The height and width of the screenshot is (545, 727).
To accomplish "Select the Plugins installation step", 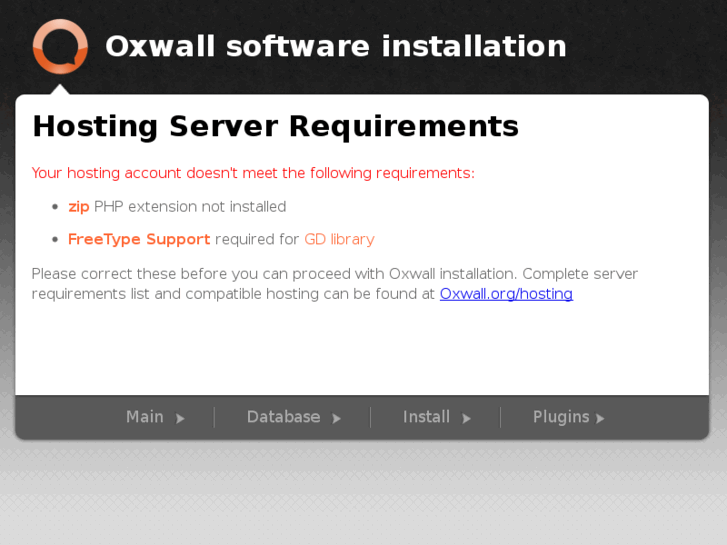I will coord(561,417).
